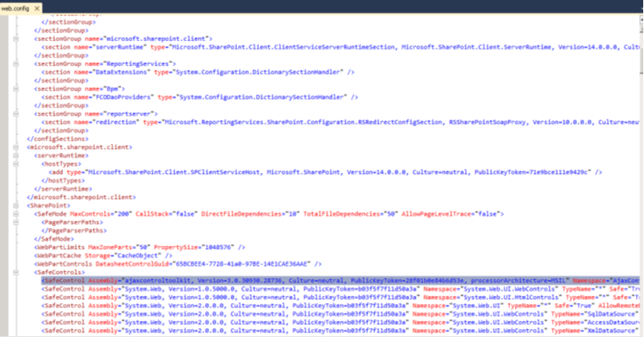Screen dimensions: 644x337
Task: Collapse the Bpm sectionGroup node
Action: coord(15,89)
